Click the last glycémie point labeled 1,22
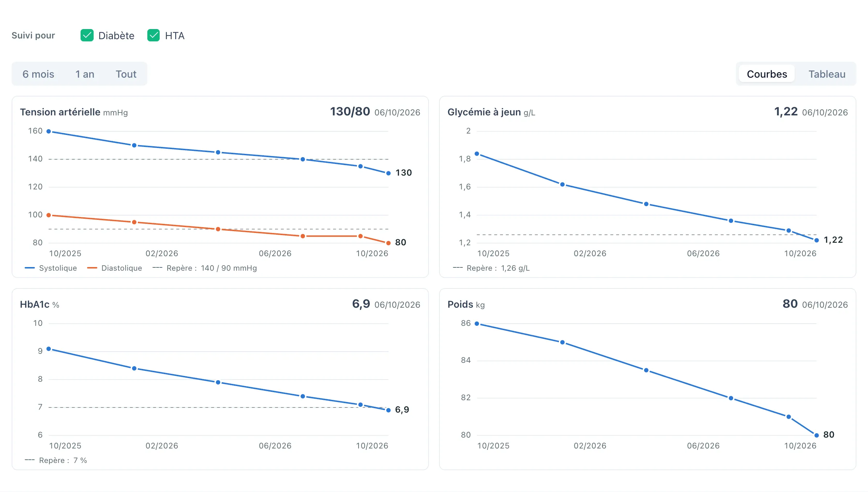This screenshot has height=492, width=868. (816, 240)
